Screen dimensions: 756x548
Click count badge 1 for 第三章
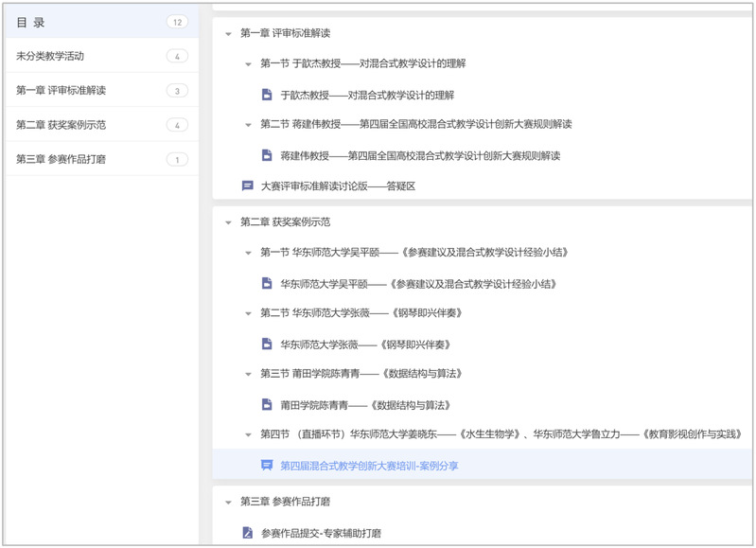point(177,160)
